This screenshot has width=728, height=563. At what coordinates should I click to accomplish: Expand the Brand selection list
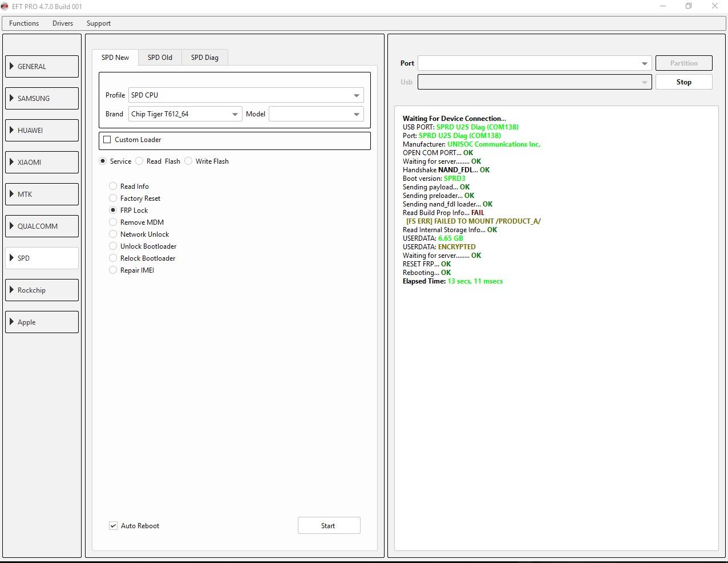[234, 114]
